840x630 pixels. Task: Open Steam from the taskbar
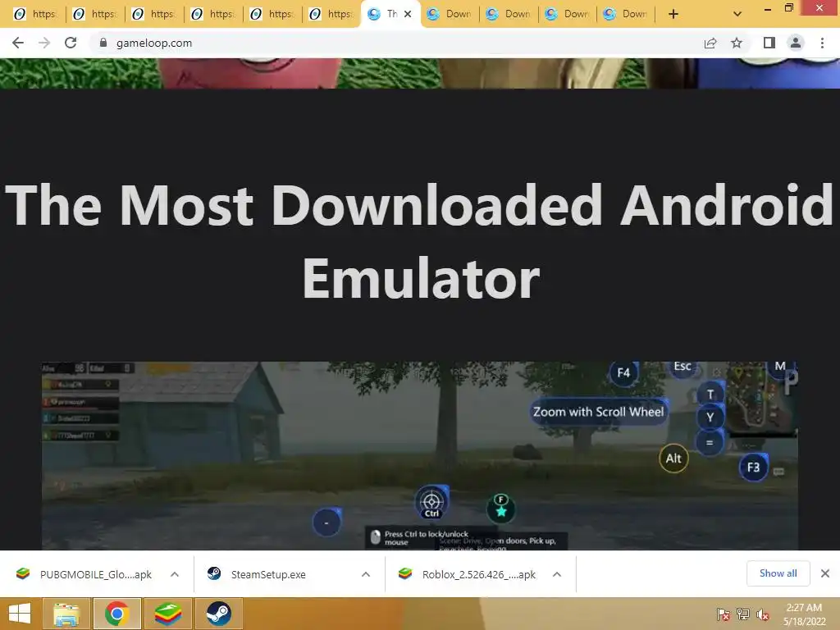pos(218,614)
